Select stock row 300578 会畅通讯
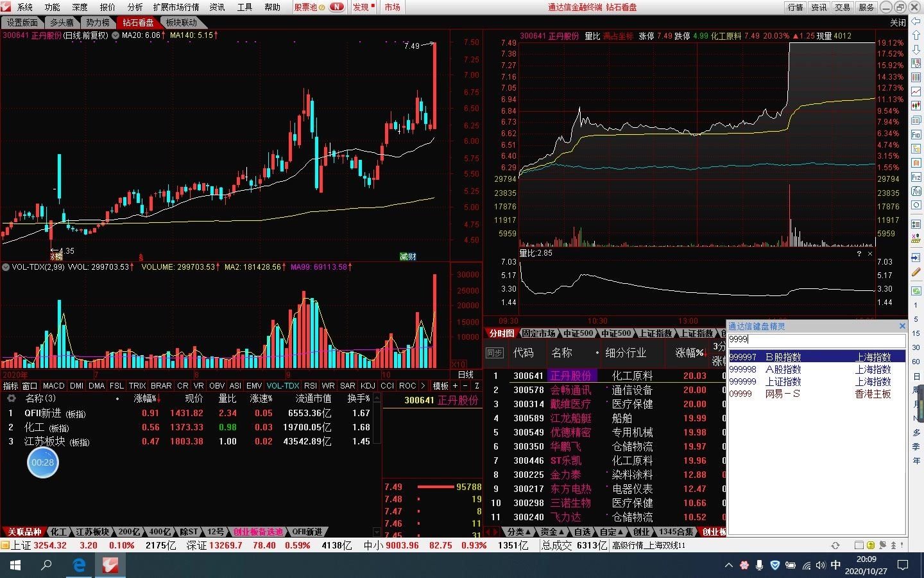 pos(604,390)
